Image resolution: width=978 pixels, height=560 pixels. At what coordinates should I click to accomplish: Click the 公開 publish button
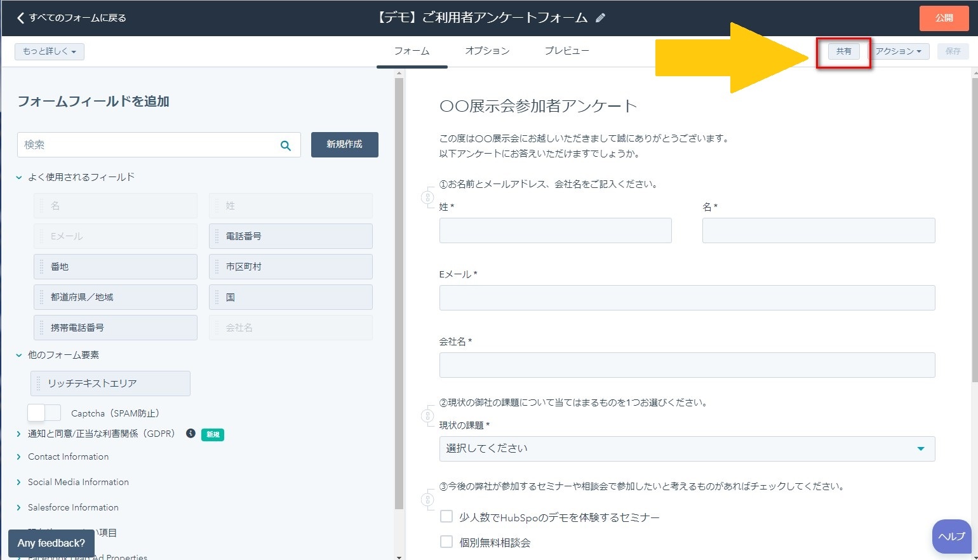944,18
